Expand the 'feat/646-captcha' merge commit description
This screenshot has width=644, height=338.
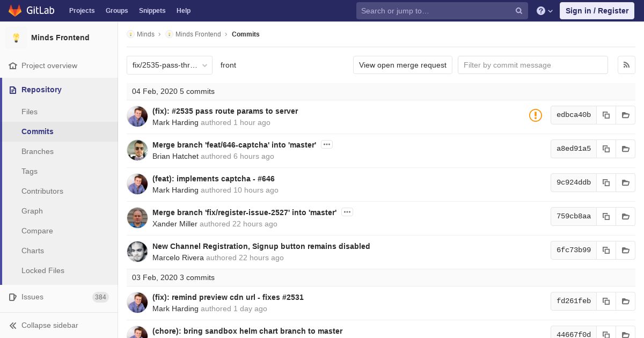(327, 145)
